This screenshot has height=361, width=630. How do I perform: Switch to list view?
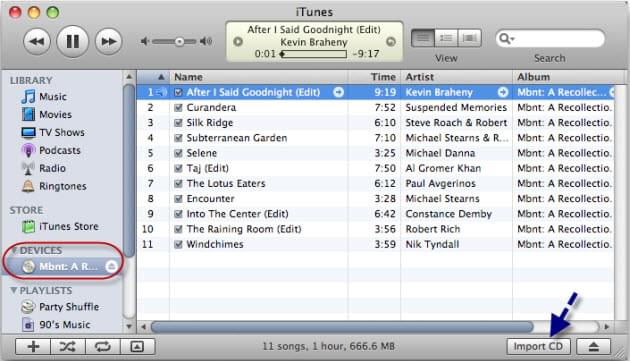click(x=423, y=39)
